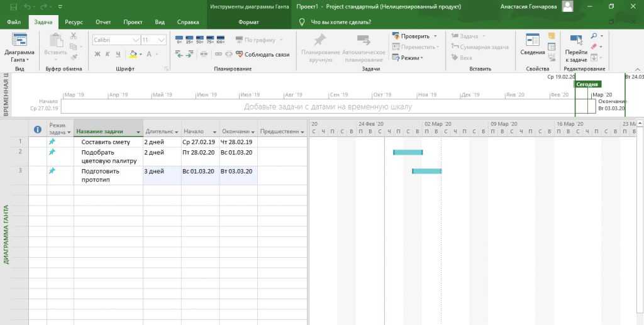Click the info indicator column header icon
Image resolution: width=644 pixels, height=325 pixels.
pos(38,129)
